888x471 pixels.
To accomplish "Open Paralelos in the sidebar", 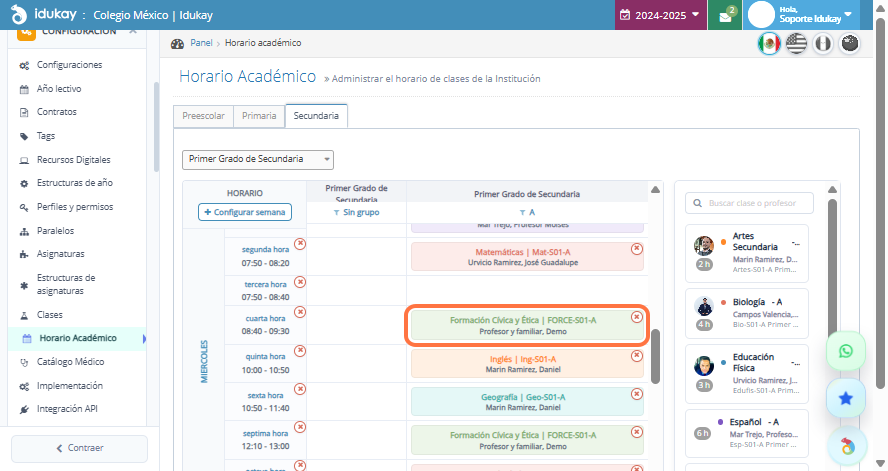I will point(56,230).
